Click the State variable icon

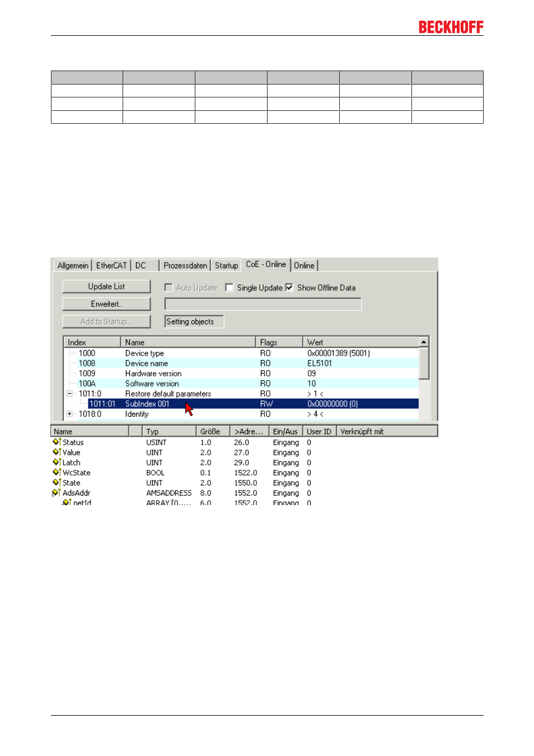[x=57, y=482]
